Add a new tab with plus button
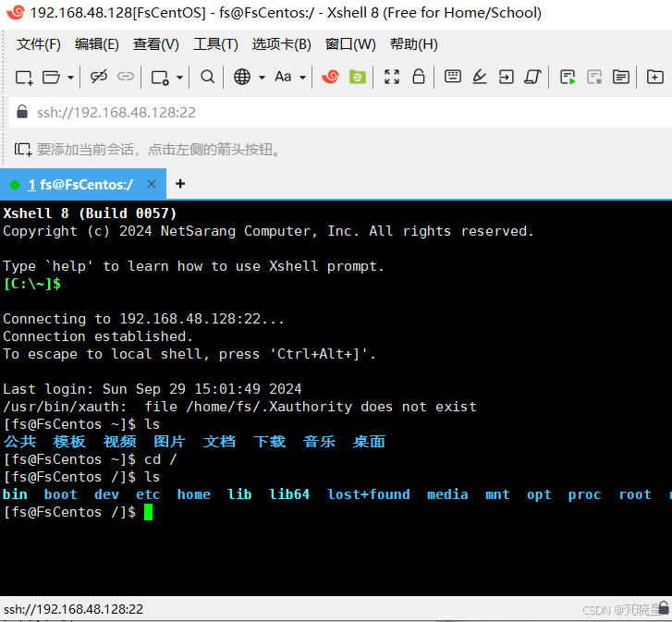This screenshot has height=622, width=672. click(180, 184)
